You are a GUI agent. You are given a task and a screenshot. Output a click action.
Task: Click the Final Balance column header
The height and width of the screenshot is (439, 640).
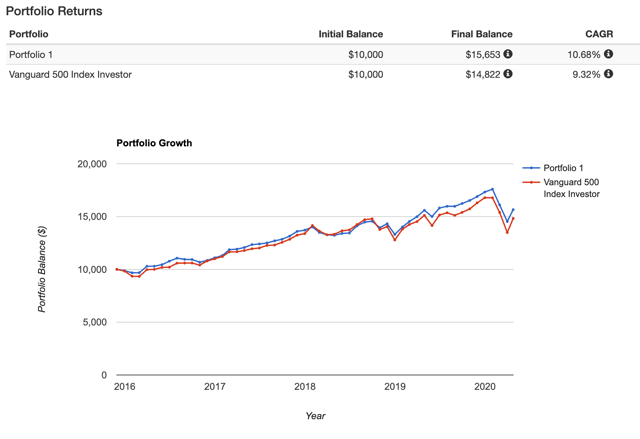coord(482,34)
